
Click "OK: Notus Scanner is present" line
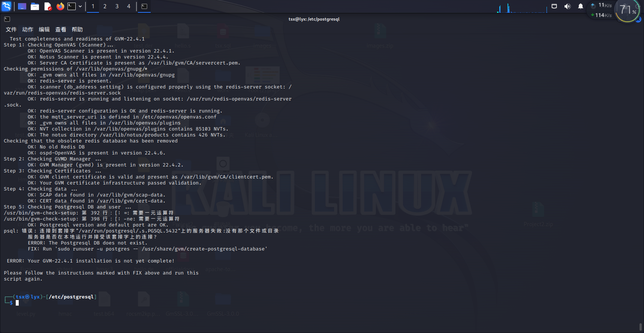[98, 57]
